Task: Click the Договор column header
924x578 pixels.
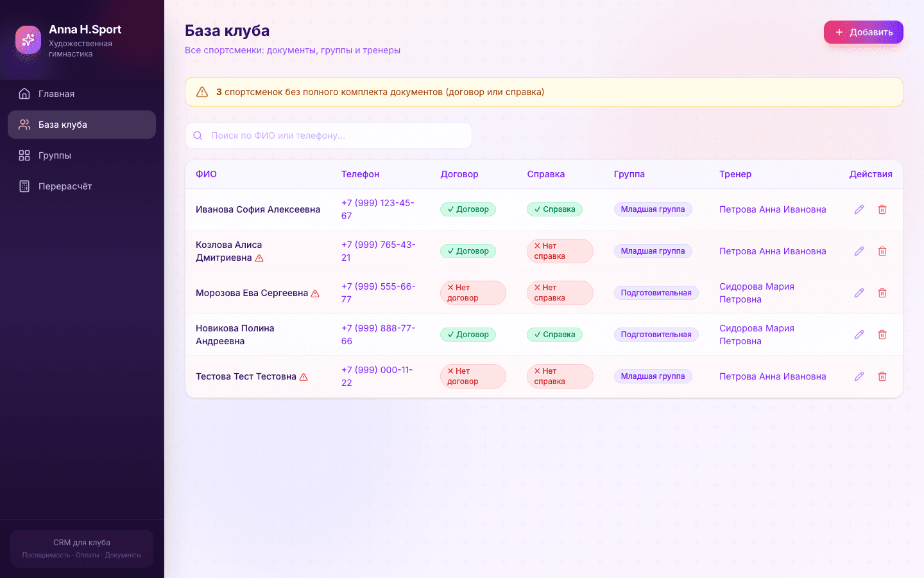Action: [x=459, y=174]
